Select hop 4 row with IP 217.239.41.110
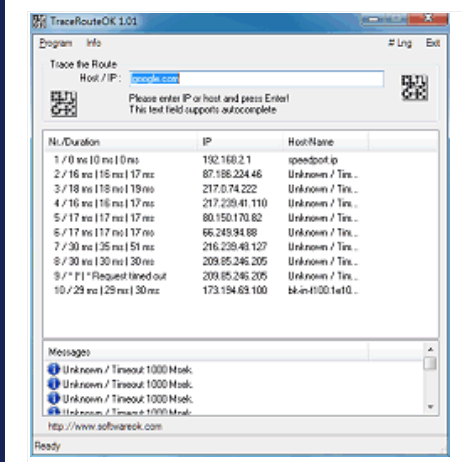462x462 pixels. [207, 203]
